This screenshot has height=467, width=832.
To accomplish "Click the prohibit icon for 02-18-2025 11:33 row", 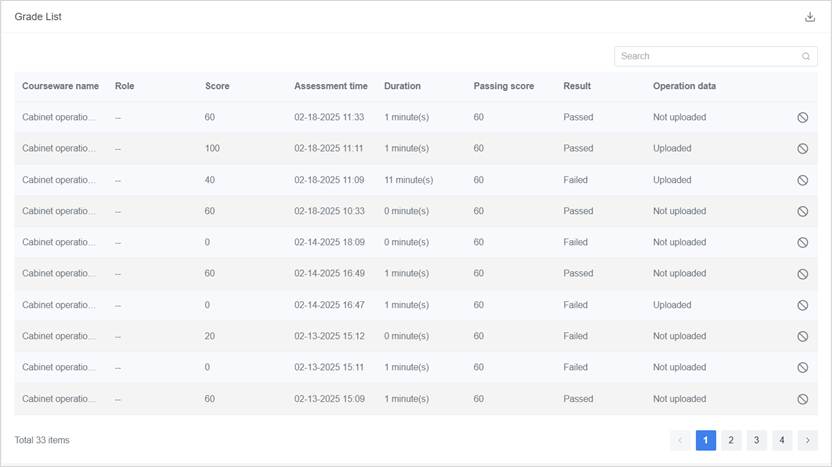I will (x=802, y=117).
